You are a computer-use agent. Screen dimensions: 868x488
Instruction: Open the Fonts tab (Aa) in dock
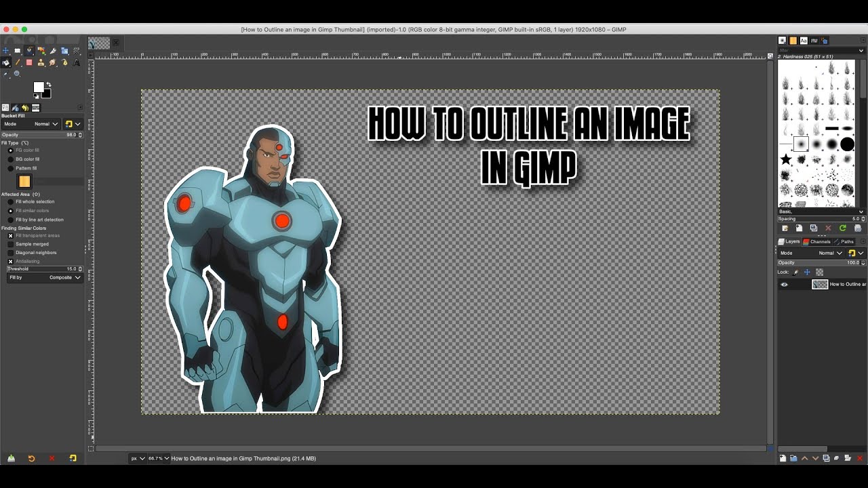[x=804, y=41]
